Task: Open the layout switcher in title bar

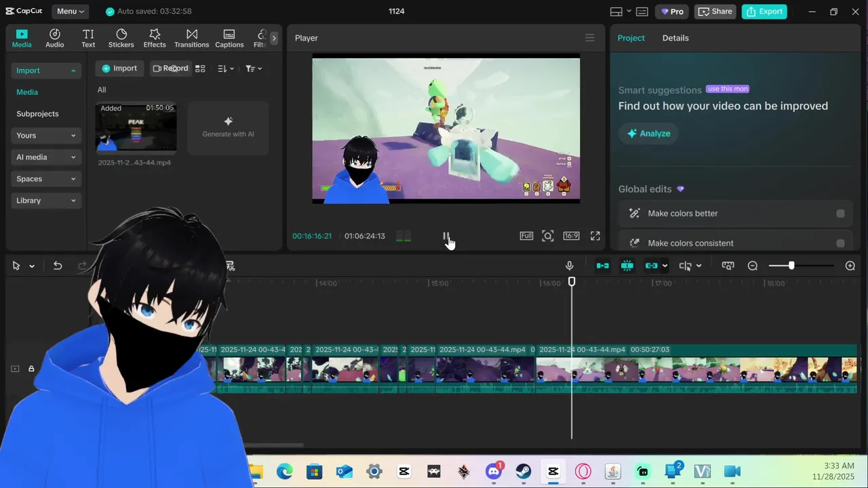Action: click(620, 12)
